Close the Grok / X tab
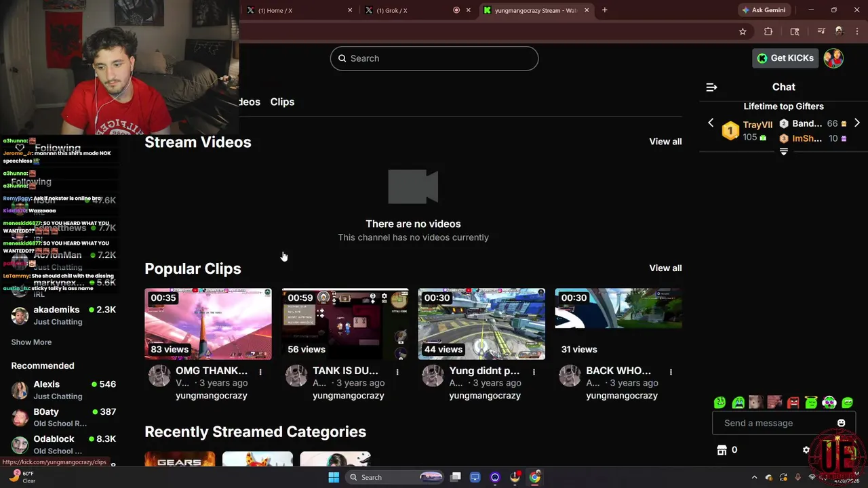 click(x=468, y=10)
